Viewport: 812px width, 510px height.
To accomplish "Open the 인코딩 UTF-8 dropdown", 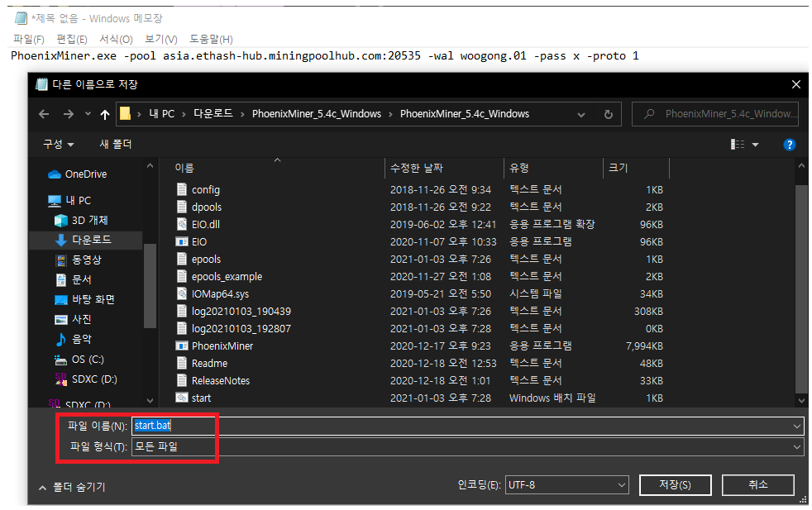I will coord(566,485).
